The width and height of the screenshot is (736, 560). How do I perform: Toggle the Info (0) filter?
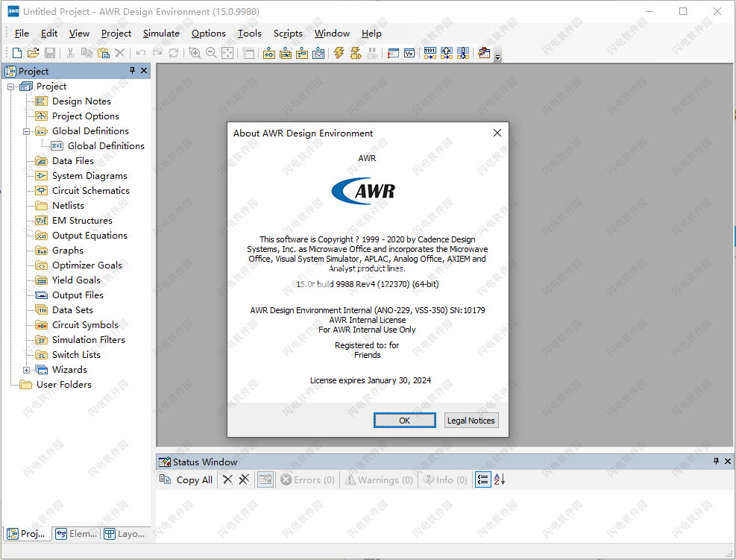445,479
